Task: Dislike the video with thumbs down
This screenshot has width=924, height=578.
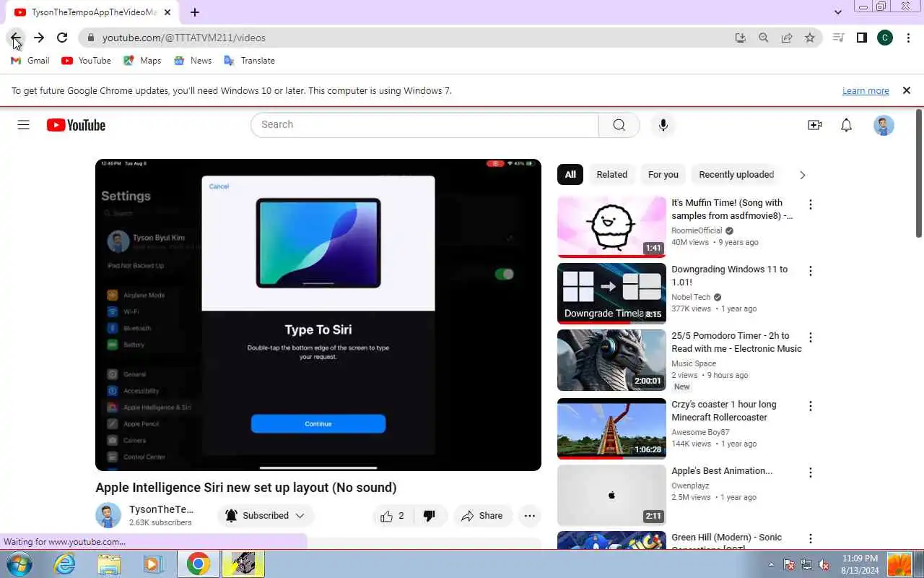Action: click(430, 516)
